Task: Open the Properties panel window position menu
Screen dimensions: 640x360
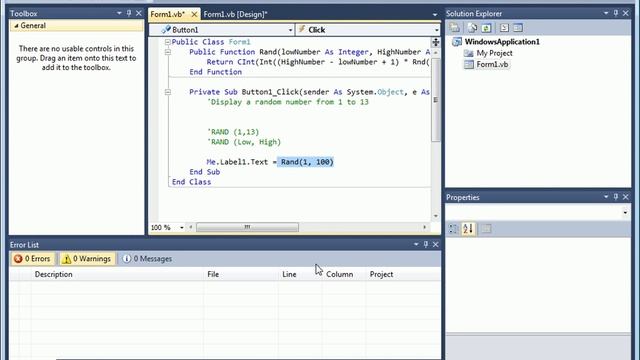Action: 606,197
